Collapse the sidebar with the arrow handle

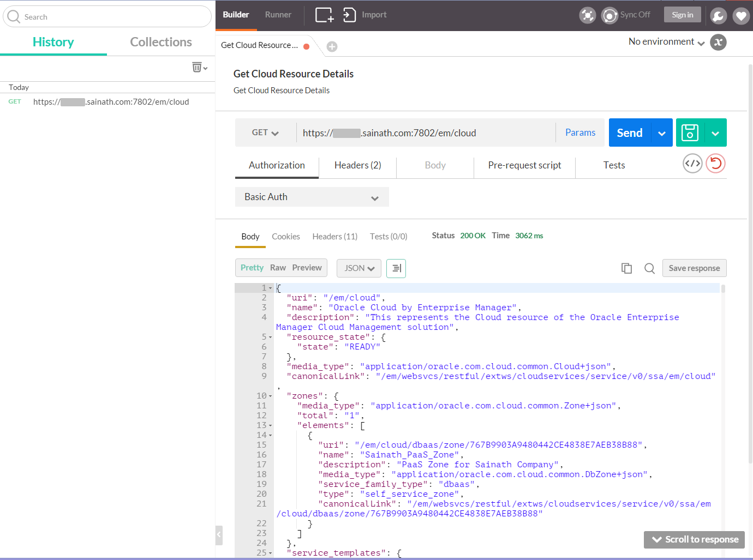[x=219, y=535]
